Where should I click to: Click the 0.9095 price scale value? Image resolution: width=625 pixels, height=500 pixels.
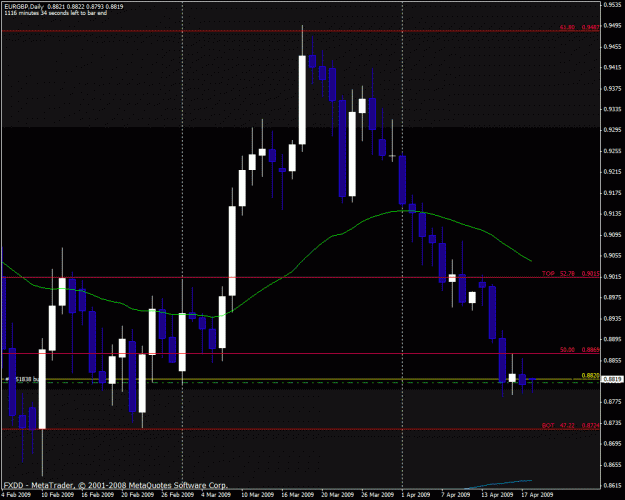tap(613, 234)
